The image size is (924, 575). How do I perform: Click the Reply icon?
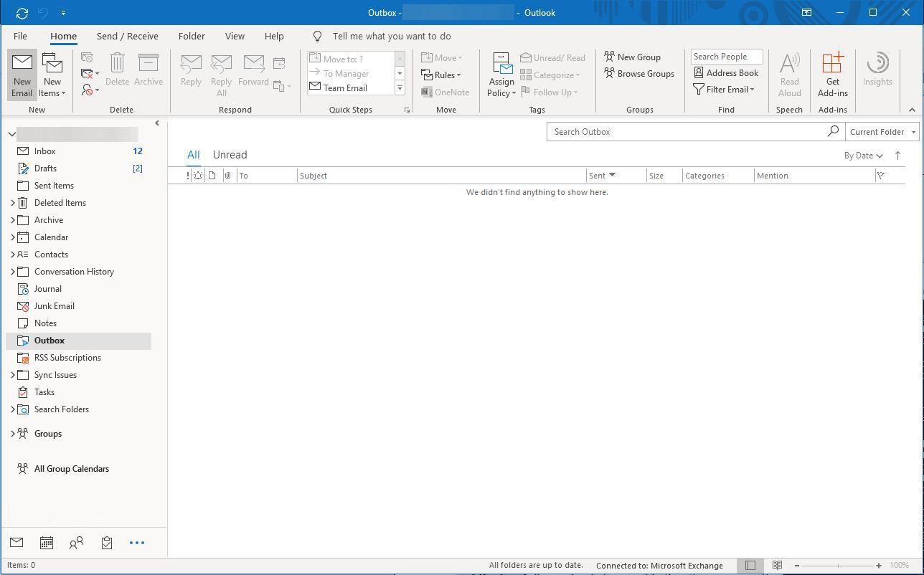[191, 70]
